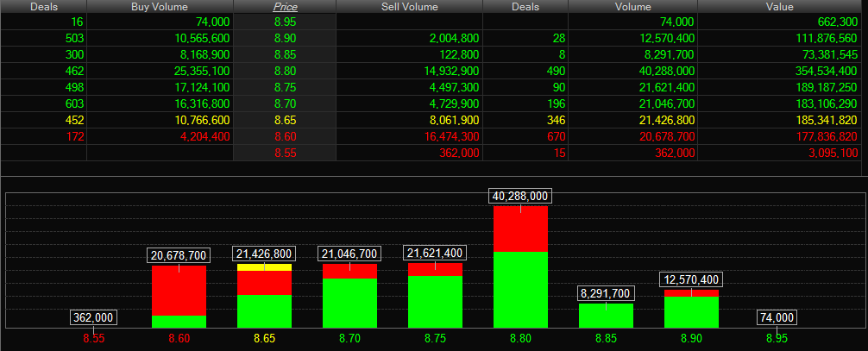Click the yellow segment of the 8.65 bar

coord(264,267)
